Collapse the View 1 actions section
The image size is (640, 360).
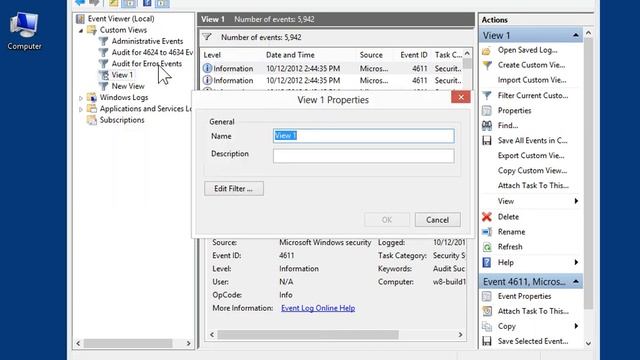(x=576, y=36)
